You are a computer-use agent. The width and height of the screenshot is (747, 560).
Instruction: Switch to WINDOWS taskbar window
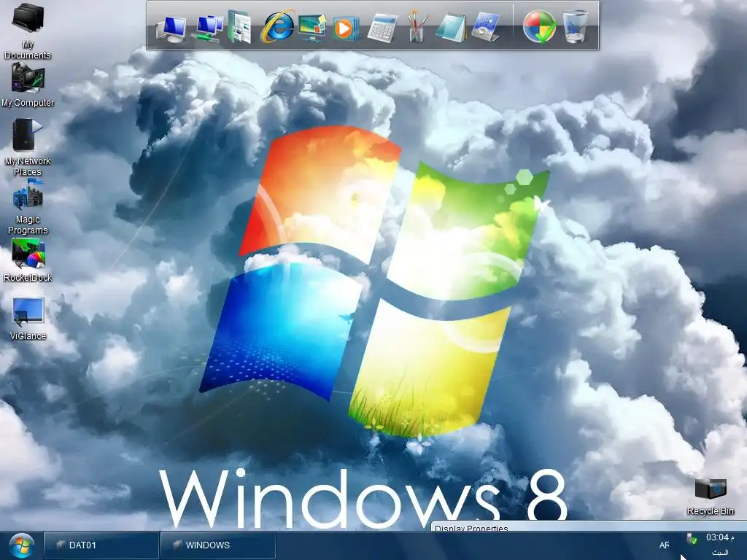217,545
